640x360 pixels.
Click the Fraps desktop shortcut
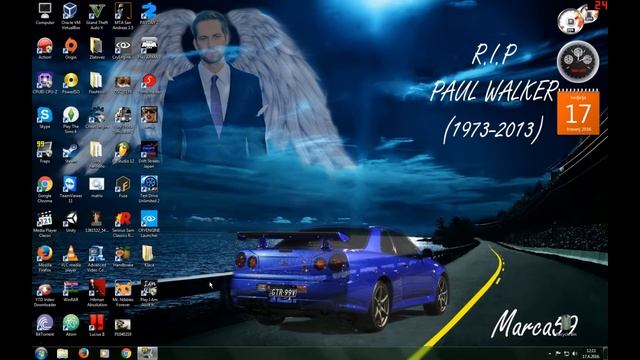(44, 152)
